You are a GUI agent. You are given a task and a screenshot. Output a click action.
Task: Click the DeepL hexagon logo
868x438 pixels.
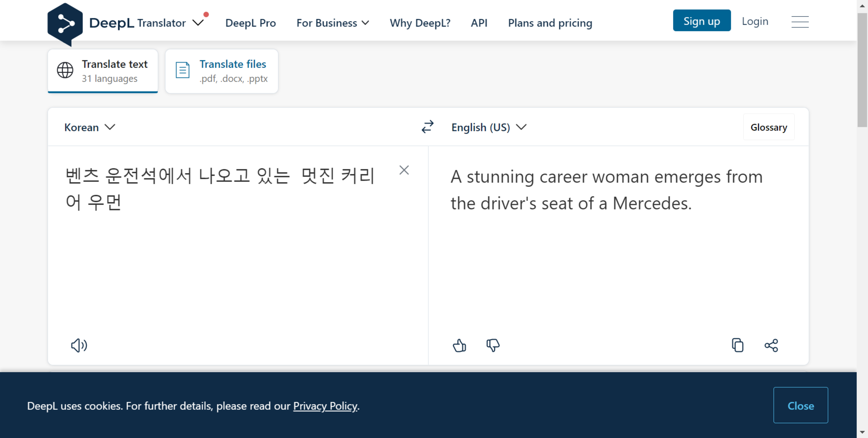[x=65, y=24]
